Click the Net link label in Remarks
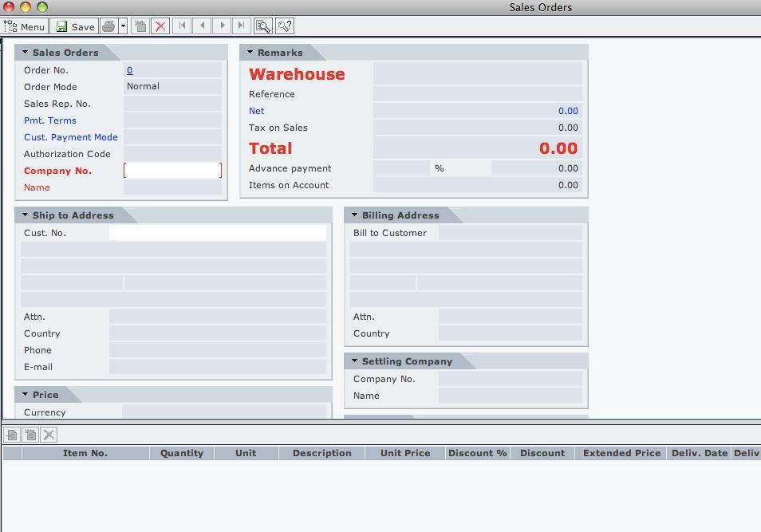 pos(256,111)
